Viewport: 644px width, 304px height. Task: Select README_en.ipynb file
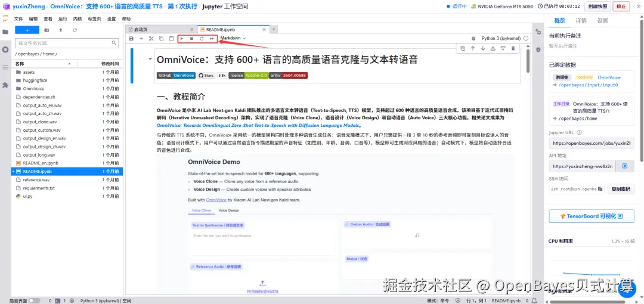click(x=68, y=163)
